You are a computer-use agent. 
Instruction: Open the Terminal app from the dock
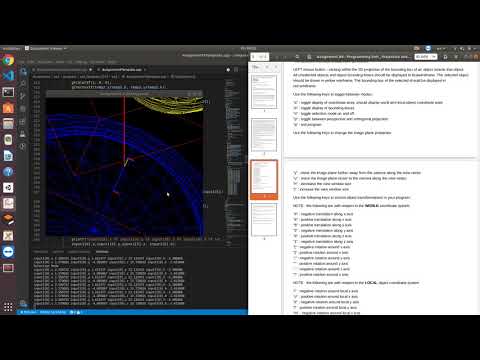click(x=8, y=92)
